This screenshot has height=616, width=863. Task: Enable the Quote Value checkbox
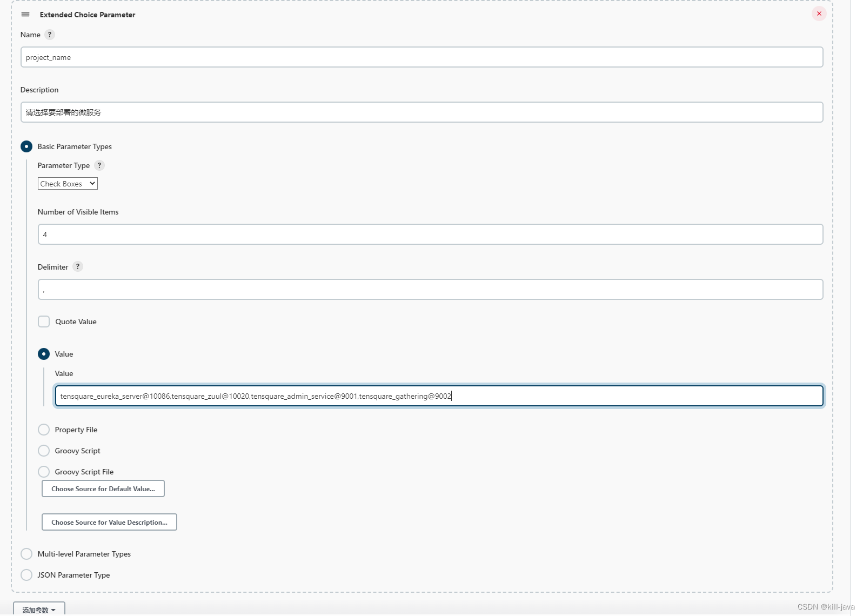(x=44, y=322)
